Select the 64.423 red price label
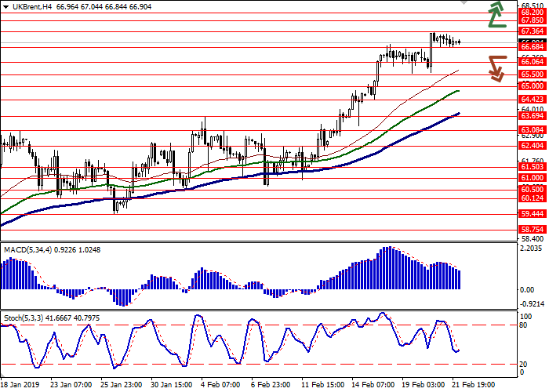This screenshot has height=392, width=549. tap(532, 100)
